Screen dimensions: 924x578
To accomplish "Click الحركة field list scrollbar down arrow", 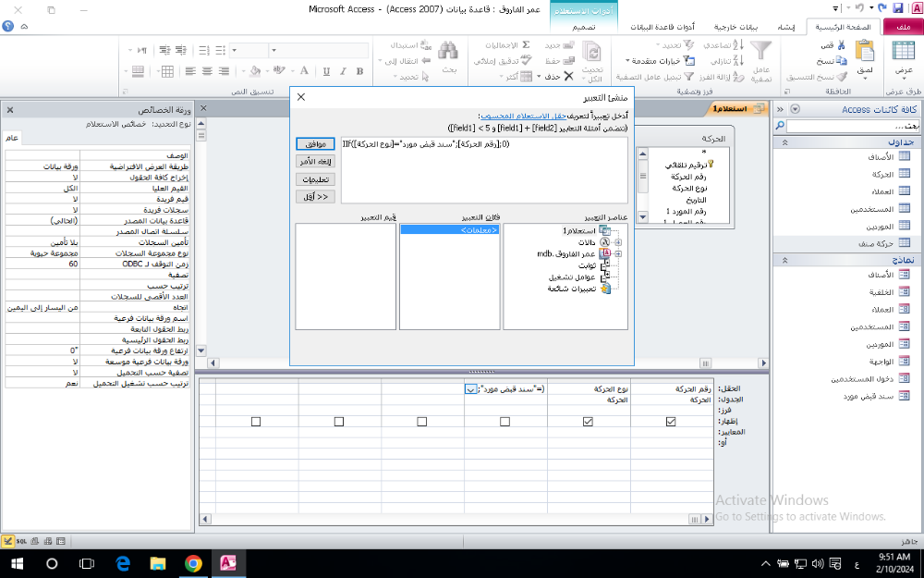I will pos(642,217).
